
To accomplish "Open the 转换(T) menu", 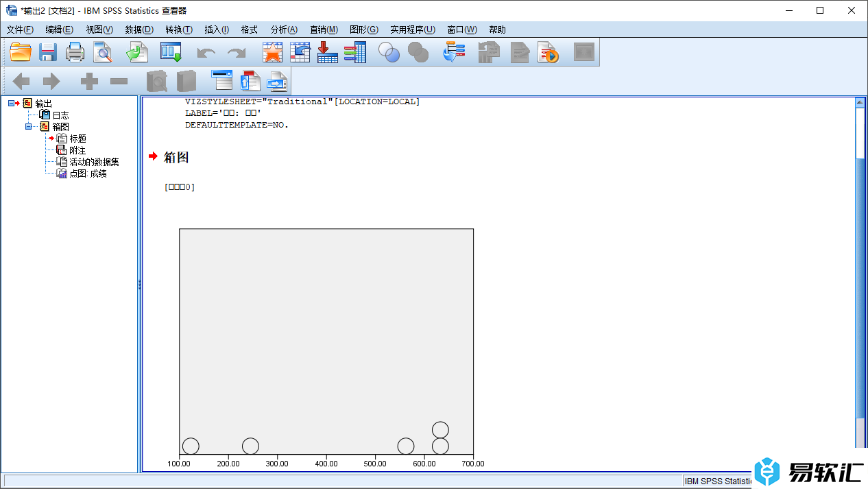I will tap(179, 29).
